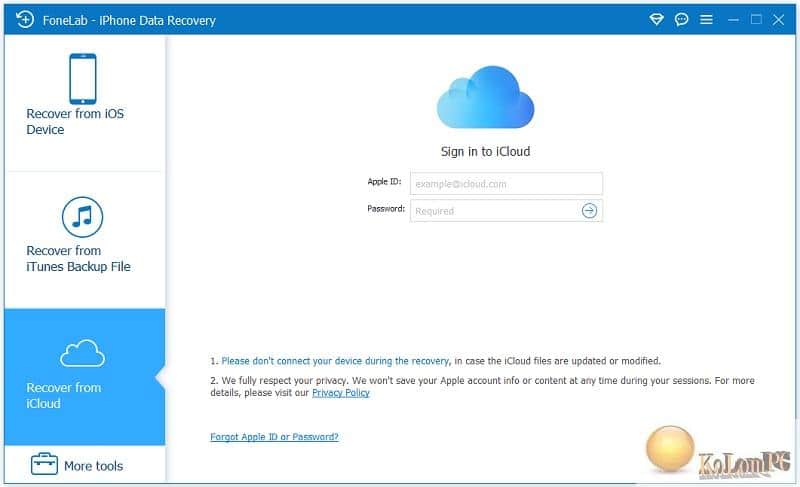The image size is (800, 487).
Task: Focus the Apple ID input field
Action: click(506, 184)
